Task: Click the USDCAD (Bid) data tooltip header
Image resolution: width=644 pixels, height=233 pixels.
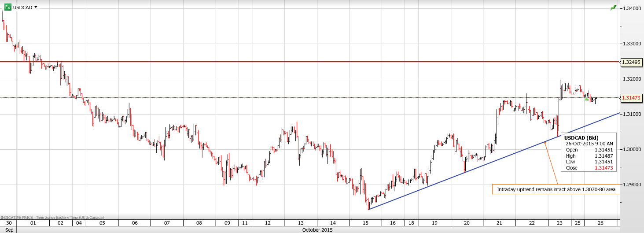Action: [581, 138]
